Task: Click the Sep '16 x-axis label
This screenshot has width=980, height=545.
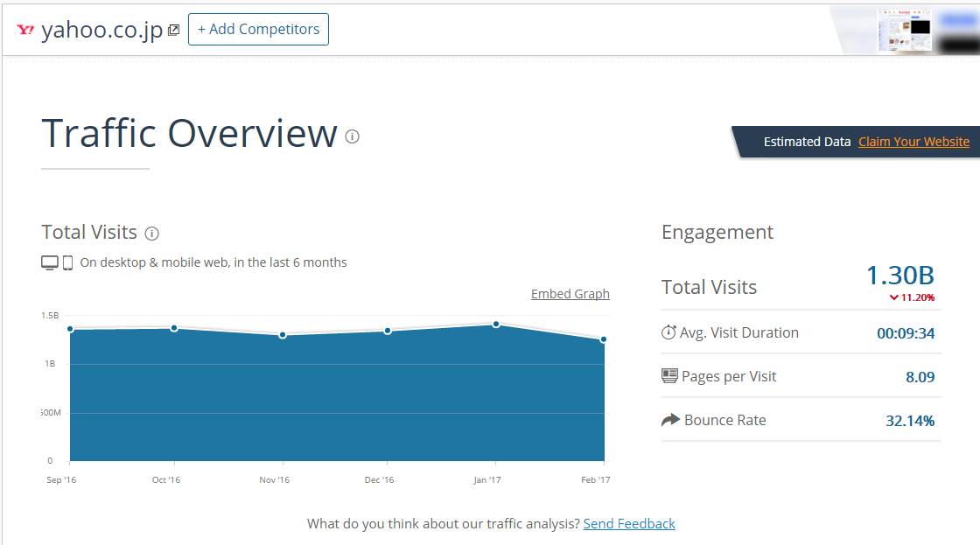Action: coord(61,480)
